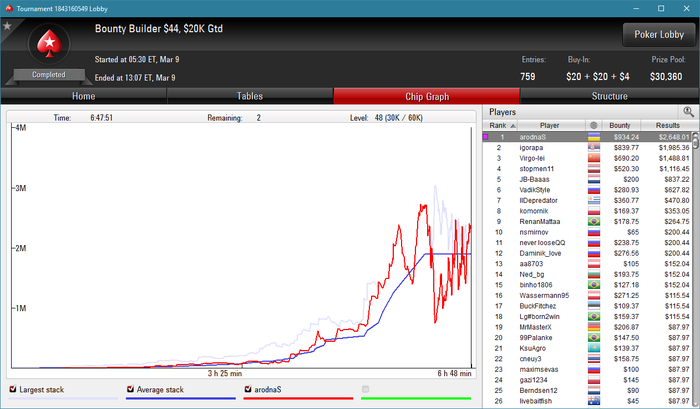
Task: Uncheck the arodnaS graph line checkbox
Action: 248,389
